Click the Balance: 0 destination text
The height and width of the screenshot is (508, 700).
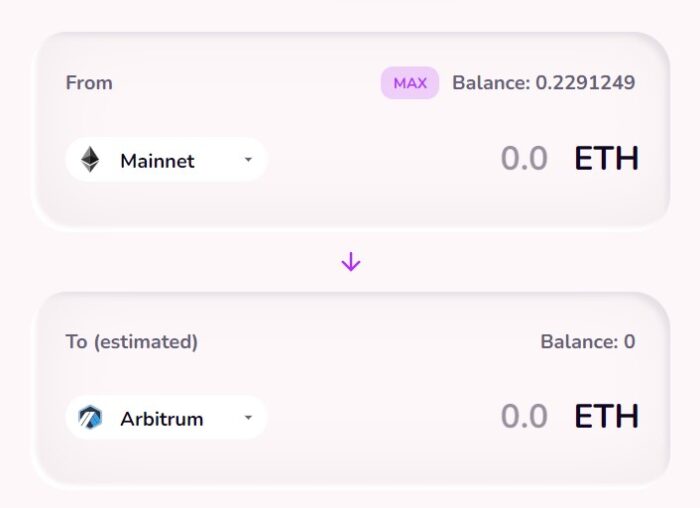[x=588, y=342]
